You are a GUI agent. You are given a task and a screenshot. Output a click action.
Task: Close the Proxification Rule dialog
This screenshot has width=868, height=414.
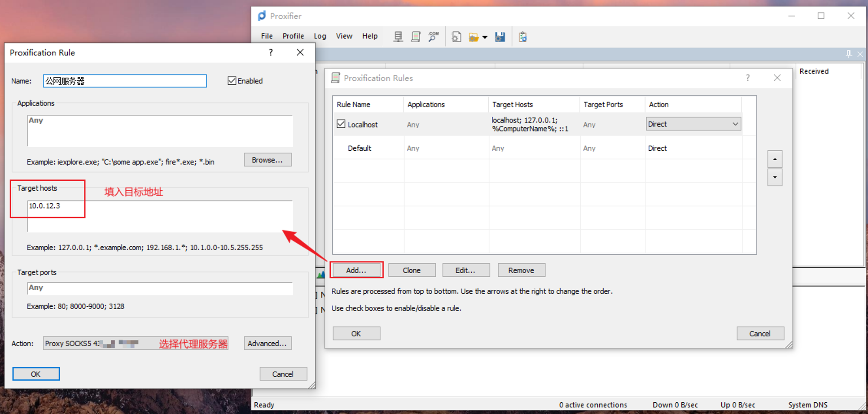(300, 52)
